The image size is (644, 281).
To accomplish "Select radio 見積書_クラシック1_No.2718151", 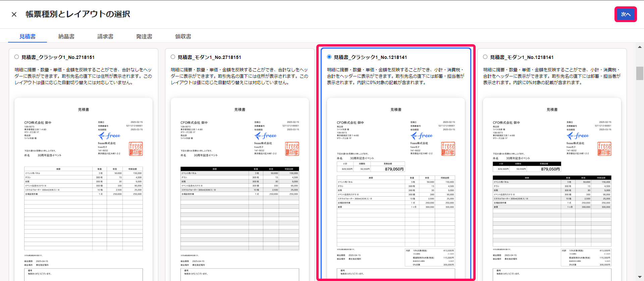I will pos(16,57).
